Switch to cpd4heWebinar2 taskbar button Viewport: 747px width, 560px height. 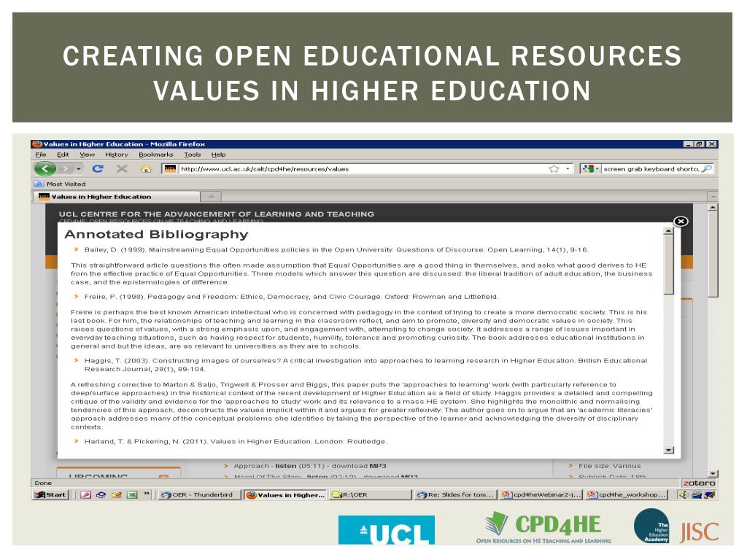542,495
